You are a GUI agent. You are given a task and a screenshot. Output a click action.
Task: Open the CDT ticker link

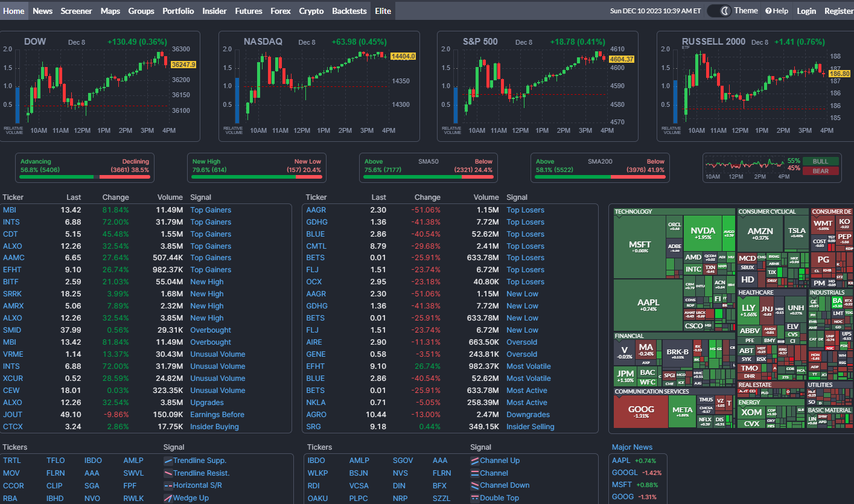click(x=10, y=234)
